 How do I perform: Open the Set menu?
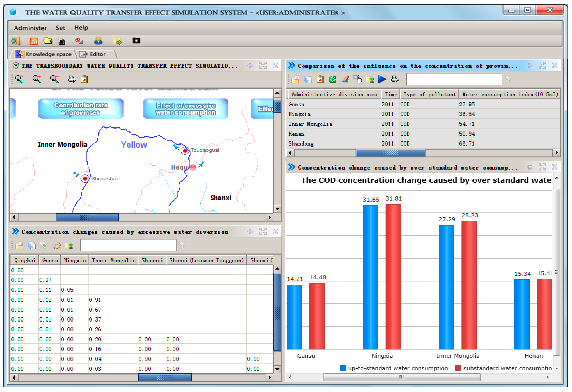pos(60,28)
